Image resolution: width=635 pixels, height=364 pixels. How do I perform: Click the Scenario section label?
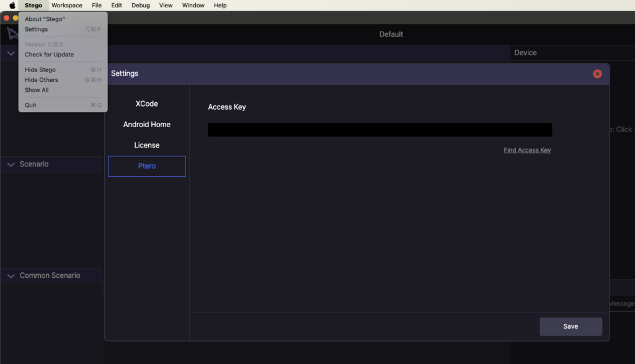pyautogui.click(x=34, y=164)
